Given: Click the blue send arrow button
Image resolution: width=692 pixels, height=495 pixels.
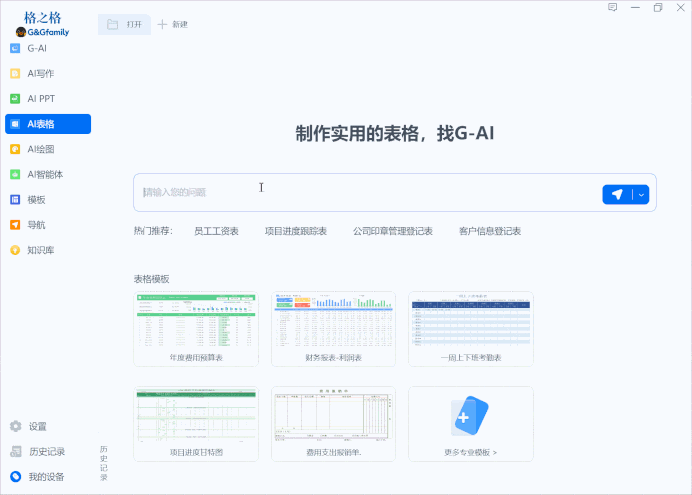Looking at the screenshot, I should (617, 194).
